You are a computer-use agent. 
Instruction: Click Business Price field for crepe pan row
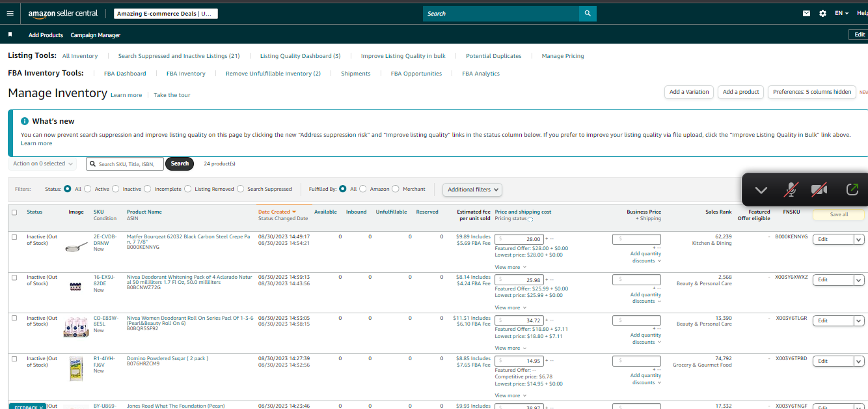[636, 239]
